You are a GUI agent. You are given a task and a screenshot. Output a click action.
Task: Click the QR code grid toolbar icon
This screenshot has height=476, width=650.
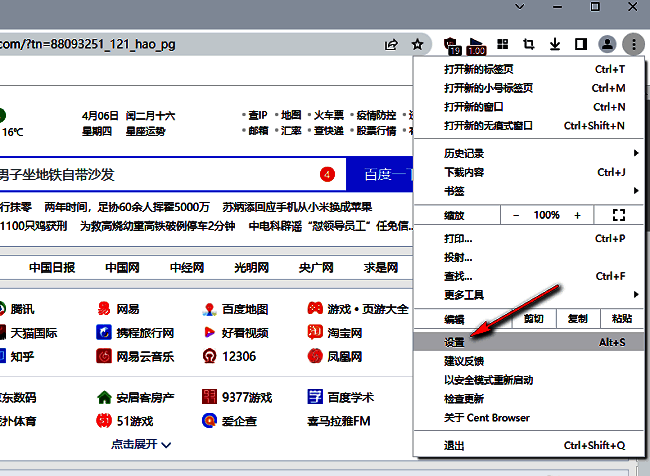pyautogui.click(x=503, y=44)
